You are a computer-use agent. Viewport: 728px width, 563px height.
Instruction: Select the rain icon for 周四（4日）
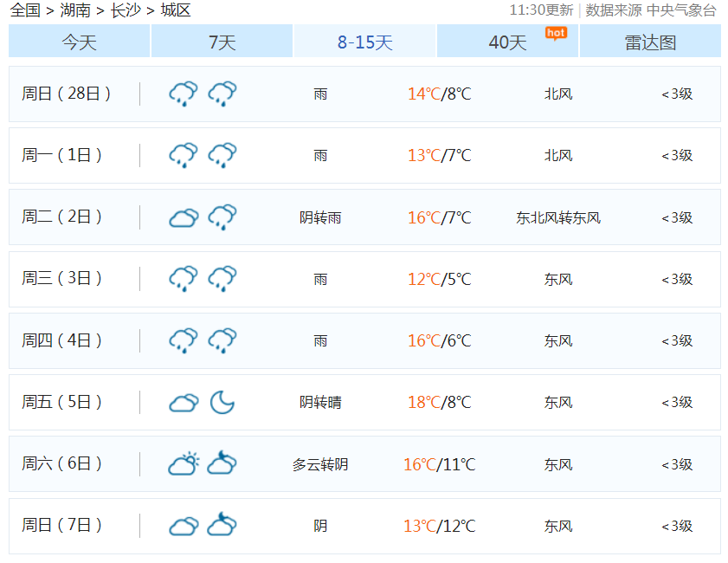[183, 340]
